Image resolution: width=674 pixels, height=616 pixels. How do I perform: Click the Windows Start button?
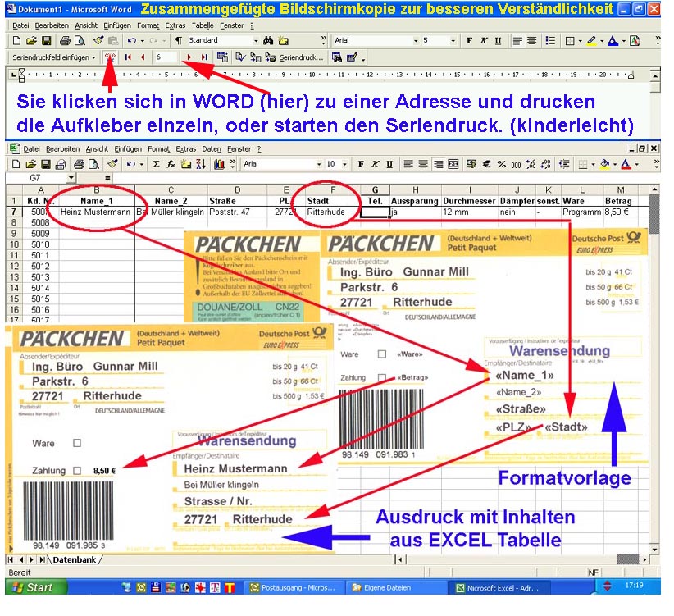[36, 587]
